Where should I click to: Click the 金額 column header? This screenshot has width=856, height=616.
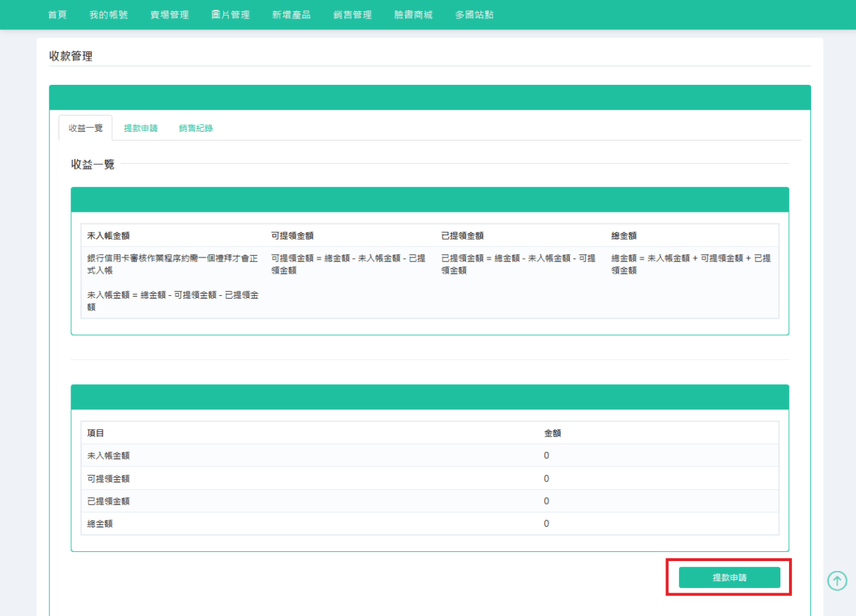[x=552, y=433]
